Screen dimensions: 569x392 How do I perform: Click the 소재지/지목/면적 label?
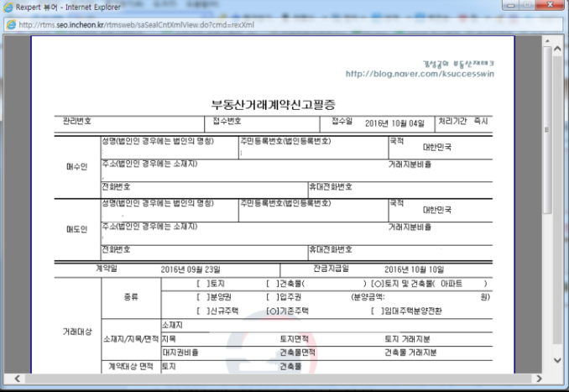tap(131, 338)
